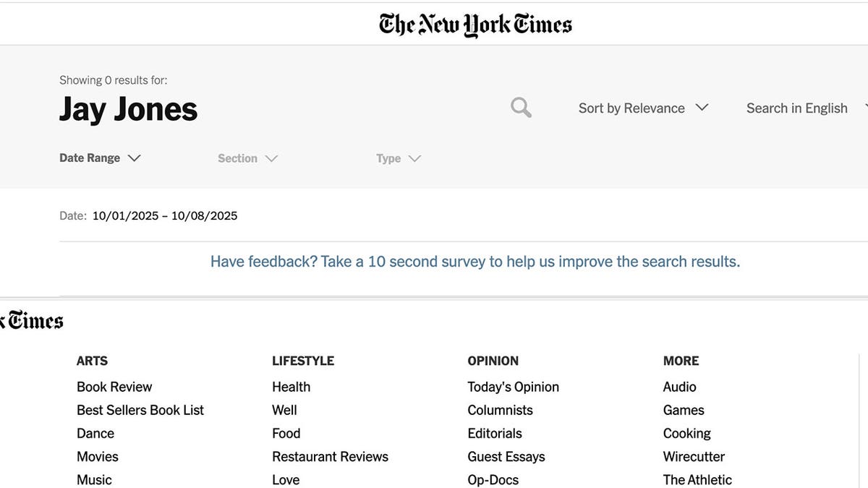The width and height of the screenshot is (868, 488).
Task: Select the Book Review link
Action: pos(114,387)
